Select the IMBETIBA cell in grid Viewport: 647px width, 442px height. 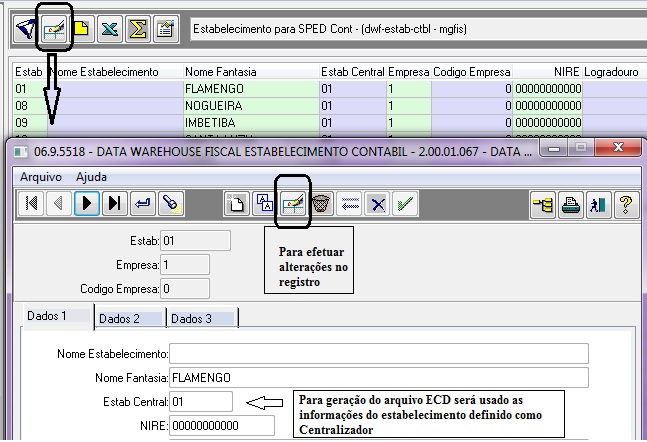[x=251, y=123]
